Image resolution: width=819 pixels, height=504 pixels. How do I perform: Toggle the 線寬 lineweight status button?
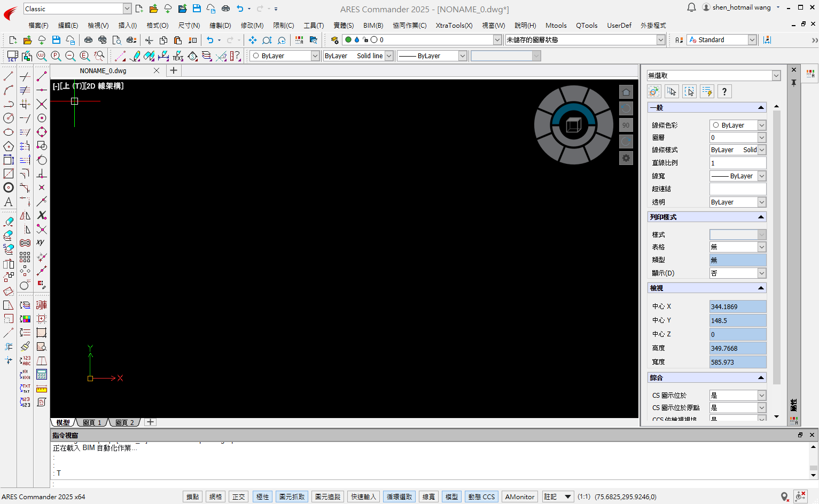428,497
